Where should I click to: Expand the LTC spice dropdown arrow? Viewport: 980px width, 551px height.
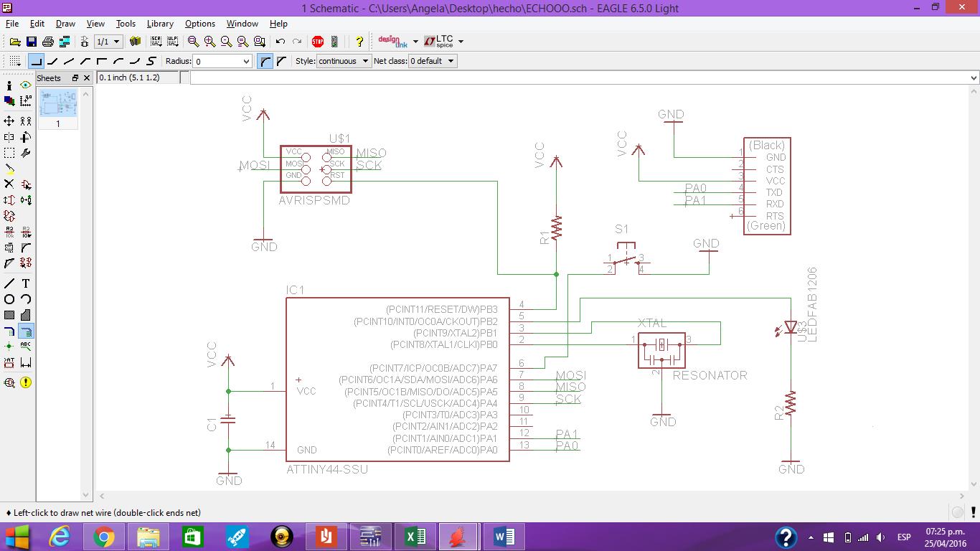[x=461, y=42]
